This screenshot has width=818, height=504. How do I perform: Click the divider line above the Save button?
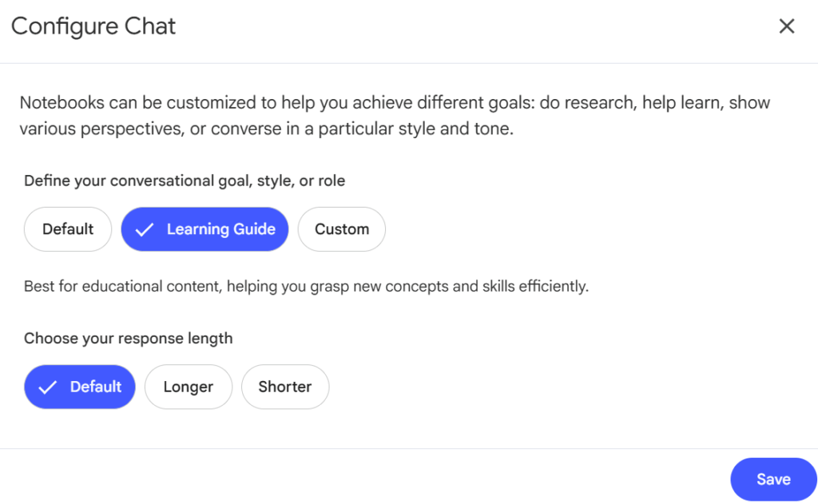409,449
